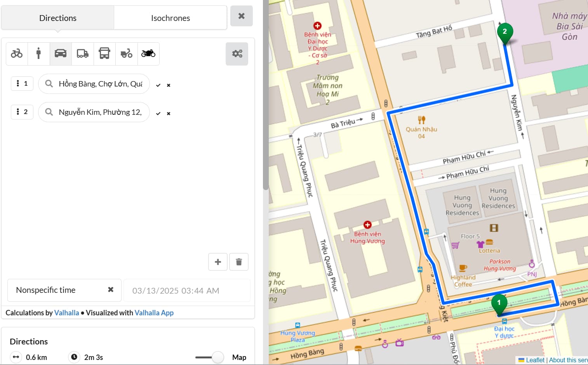Click the 2m 3s duration value

(x=94, y=357)
